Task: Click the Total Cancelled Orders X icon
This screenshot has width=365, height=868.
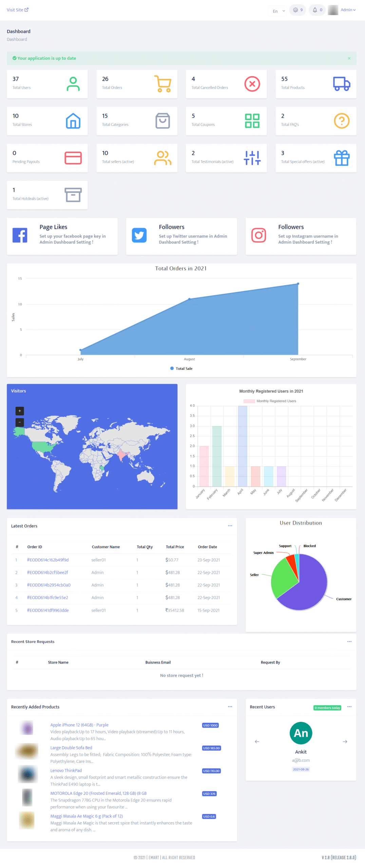Action: coord(252,84)
